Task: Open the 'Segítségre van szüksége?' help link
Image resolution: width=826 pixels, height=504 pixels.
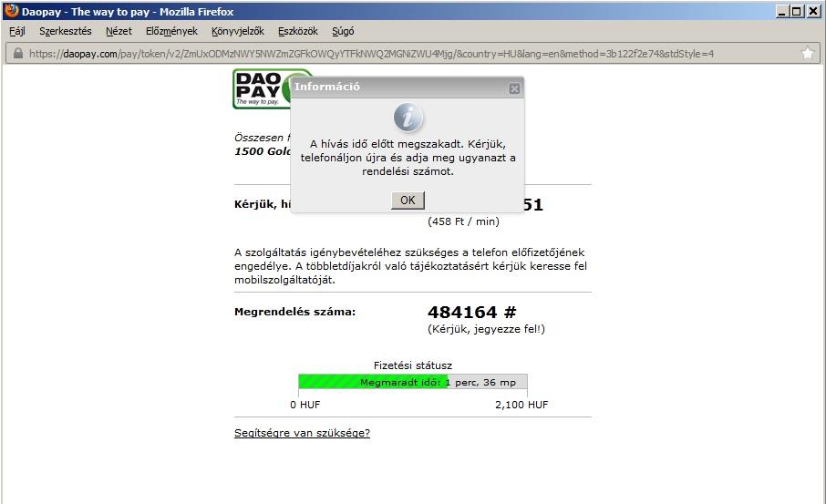Action: [x=302, y=433]
